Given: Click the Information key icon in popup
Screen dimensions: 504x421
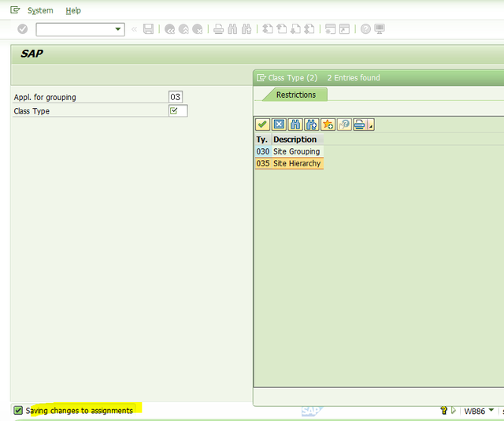Looking at the screenshot, I should [344, 125].
